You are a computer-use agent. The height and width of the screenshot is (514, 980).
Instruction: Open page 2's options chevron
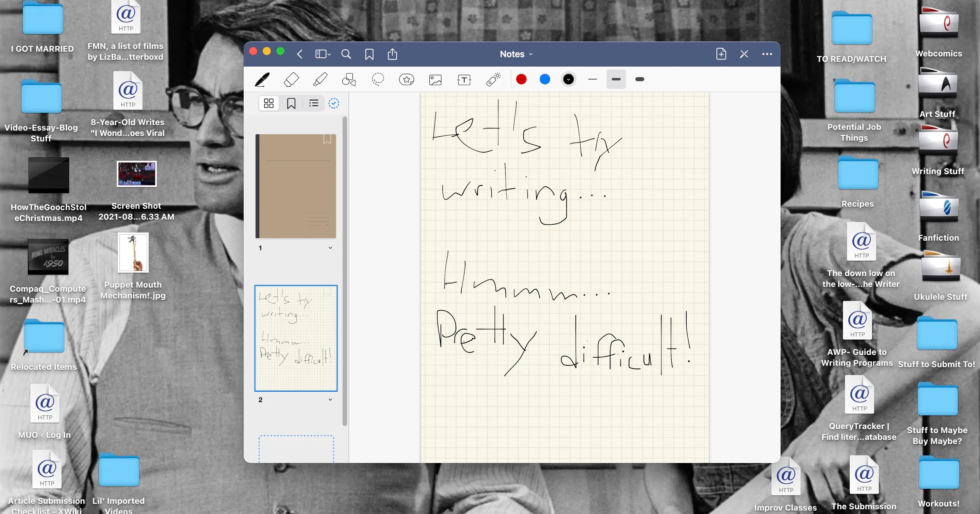(x=330, y=399)
